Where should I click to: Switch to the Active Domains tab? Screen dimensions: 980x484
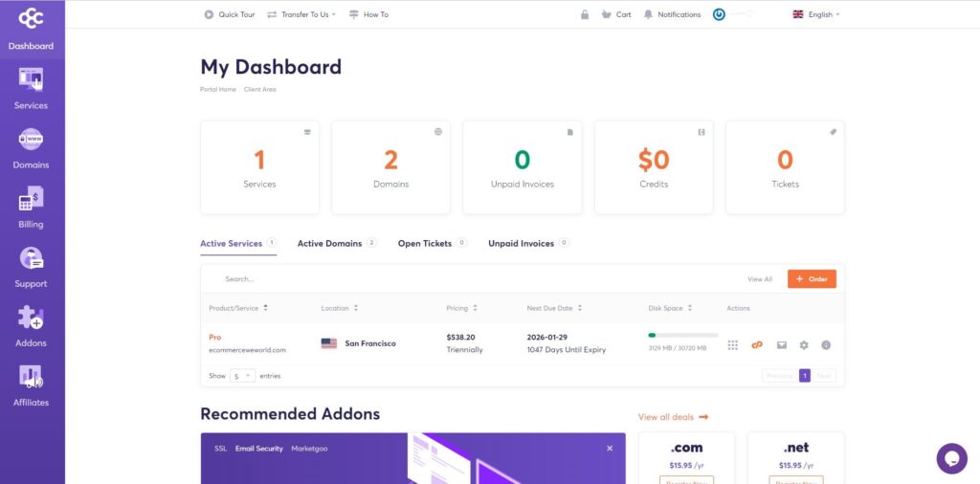329,244
